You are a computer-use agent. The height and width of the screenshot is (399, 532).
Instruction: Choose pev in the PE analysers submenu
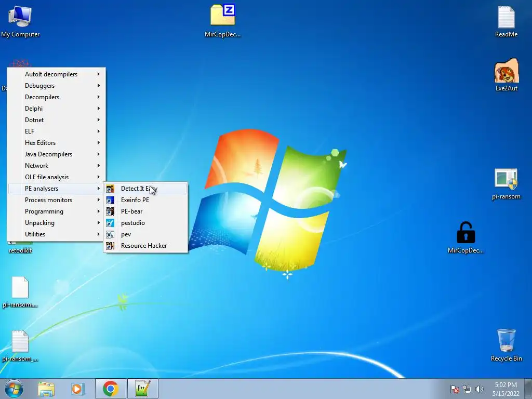pos(145,234)
